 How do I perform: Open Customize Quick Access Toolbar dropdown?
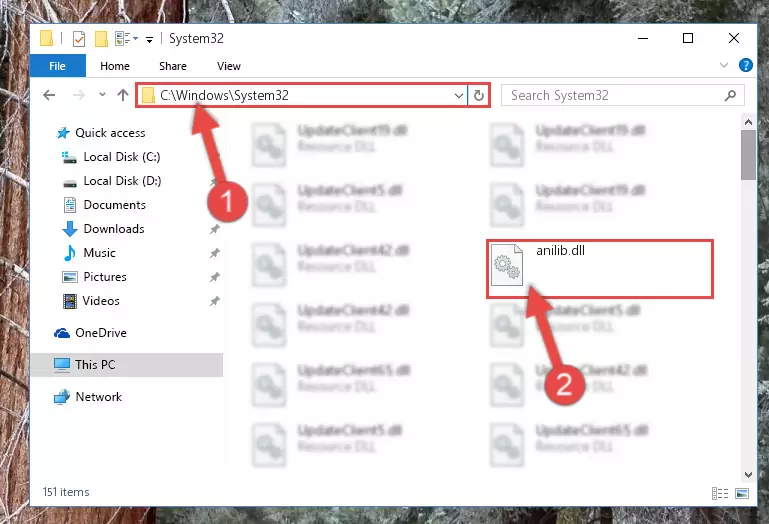[149, 39]
